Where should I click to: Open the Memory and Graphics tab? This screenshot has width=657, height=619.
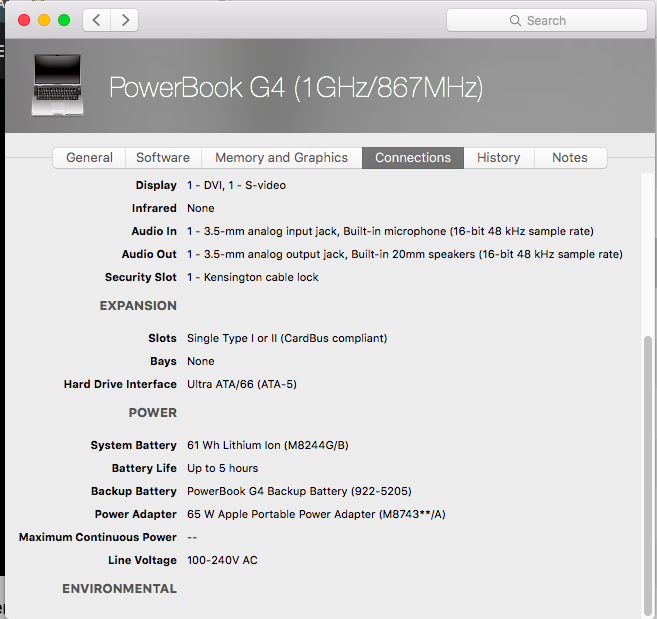(282, 158)
